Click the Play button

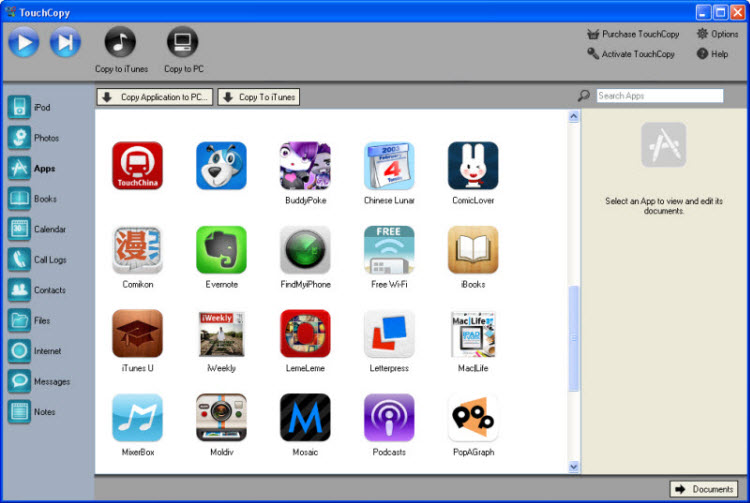tap(24, 43)
